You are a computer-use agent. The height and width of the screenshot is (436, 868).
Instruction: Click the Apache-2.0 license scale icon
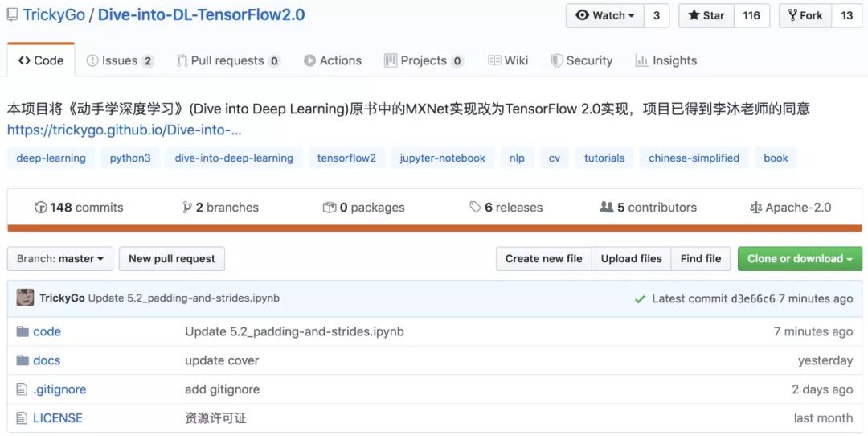[x=755, y=208]
